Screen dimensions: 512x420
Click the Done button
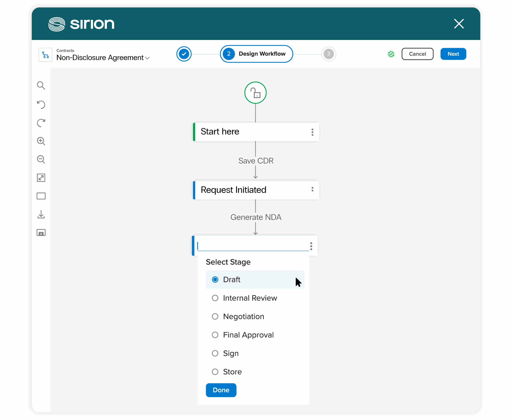point(221,390)
